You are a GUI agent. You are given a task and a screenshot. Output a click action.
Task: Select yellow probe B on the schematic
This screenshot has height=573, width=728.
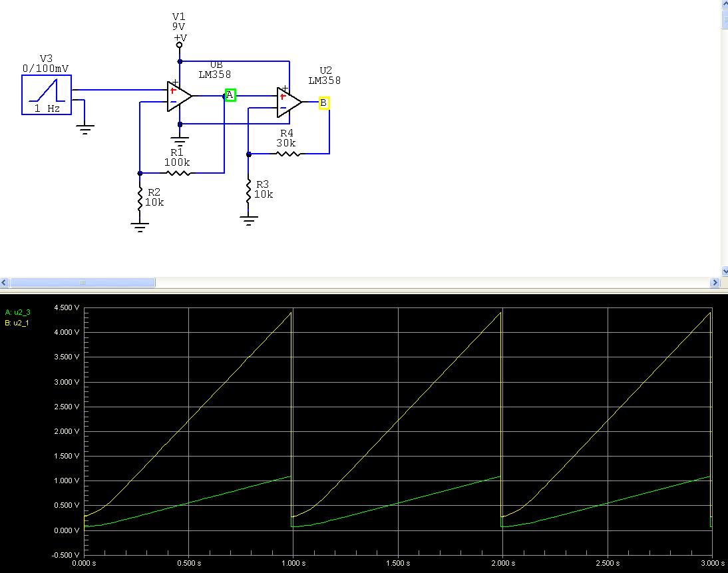(x=324, y=102)
